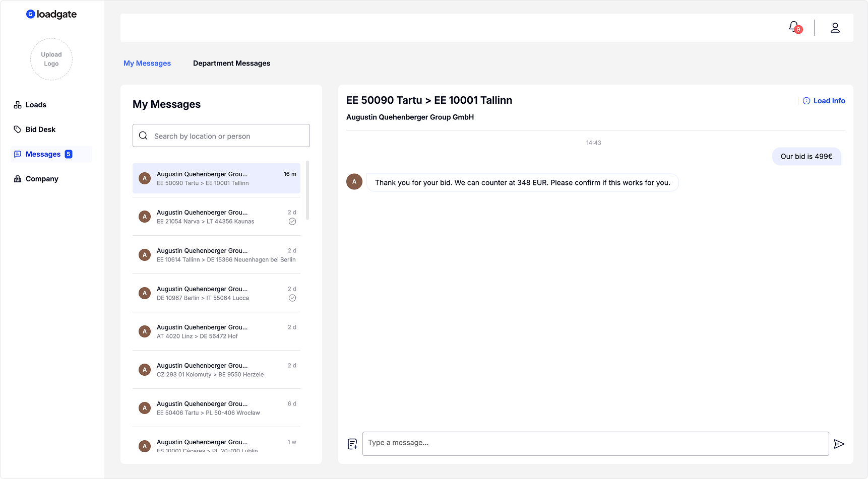This screenshot has width=868, height=479.
Task: Click checkmark icon on Berlin to Lucca conversation
Action: [x=292, y=298]
